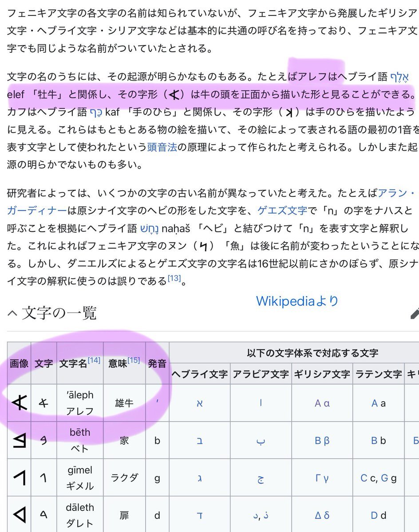Open the Latin D link
Viewport: 419px width, 532px height.
375,515
